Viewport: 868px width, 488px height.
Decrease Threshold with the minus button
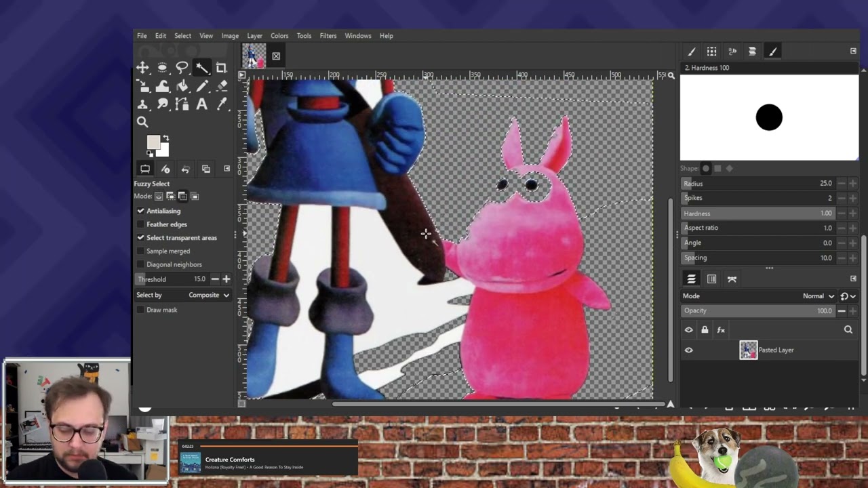(x=215, y=279)
